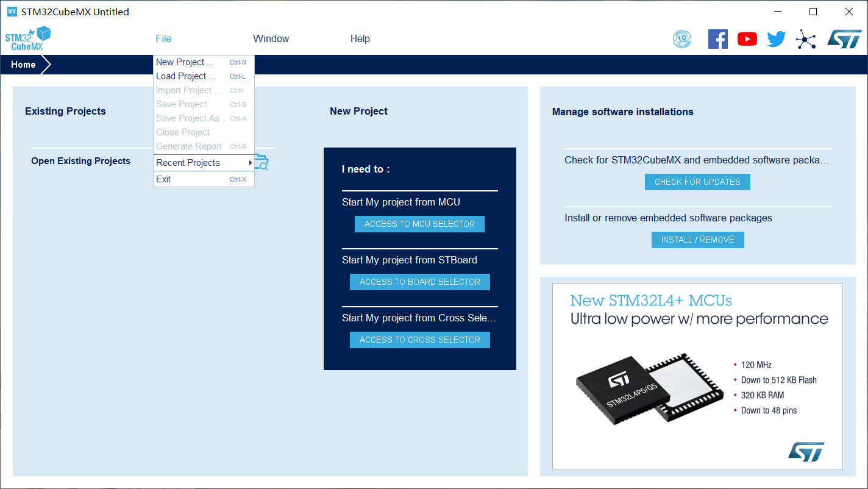Screen dimensions: 868x489
Task: Click 'Start My project from STBoard' text
Action: [410, 260]
